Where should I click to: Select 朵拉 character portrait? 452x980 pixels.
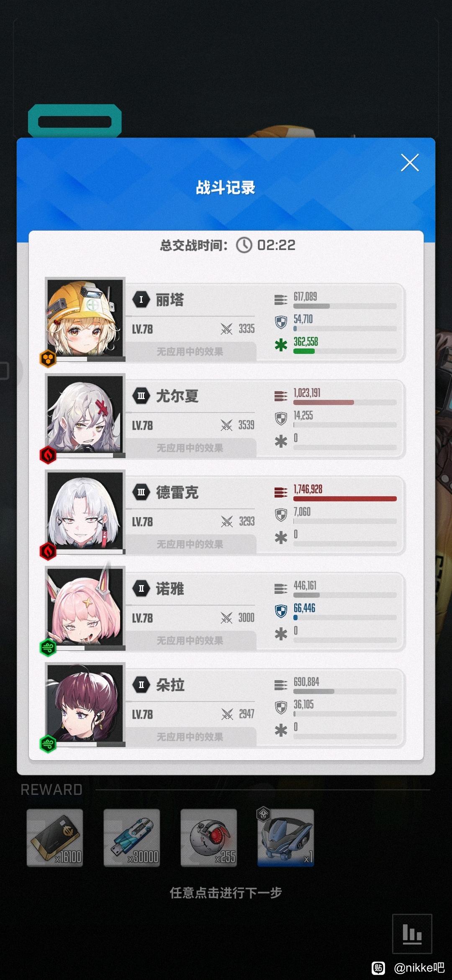(x=85, y=703)
